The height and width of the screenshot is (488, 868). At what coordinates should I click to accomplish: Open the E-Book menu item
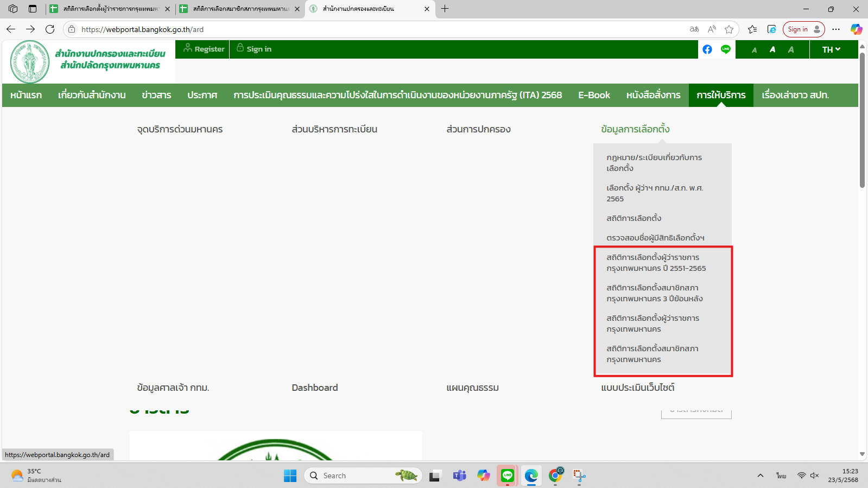point(594,95)
